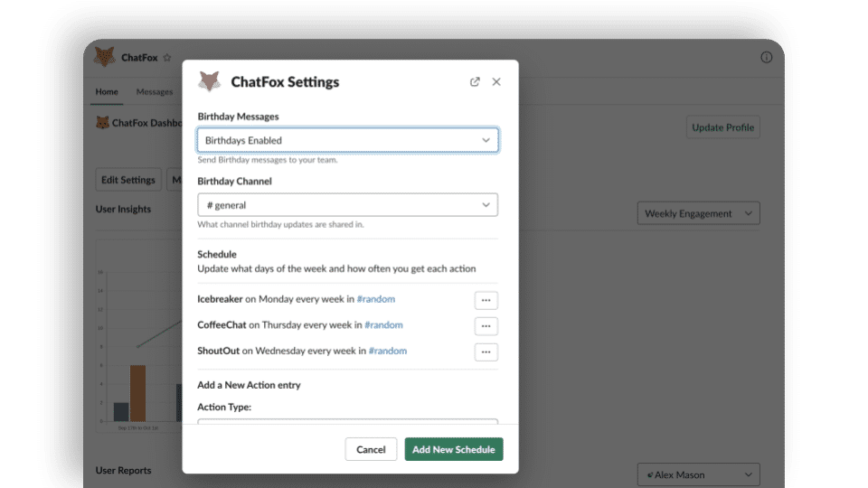The width and height of the screenshot is (868, 488).
Task: Click the ChatFox fox icon in app header
Action: (105, 57)
